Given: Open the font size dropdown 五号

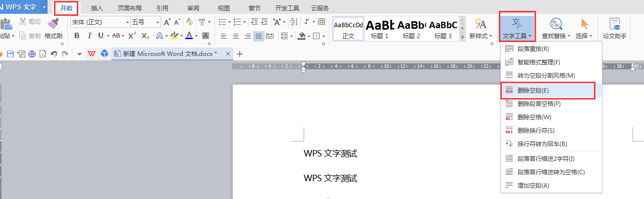Looking at the screenshot, I should point(158,22).
